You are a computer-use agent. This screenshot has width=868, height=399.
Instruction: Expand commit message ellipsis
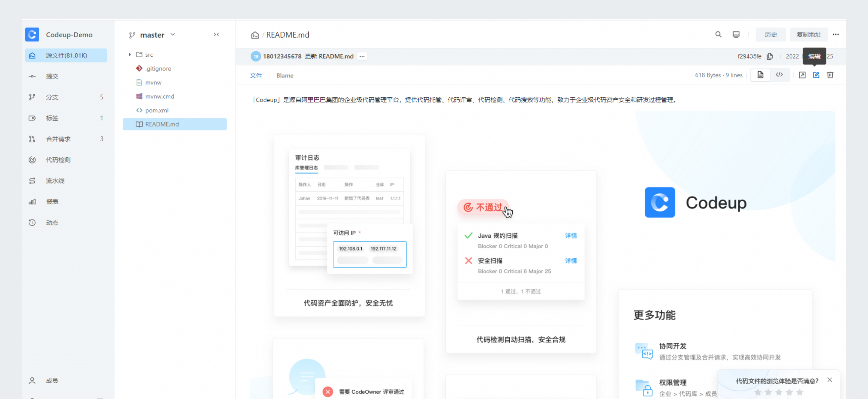coord(362,56)
